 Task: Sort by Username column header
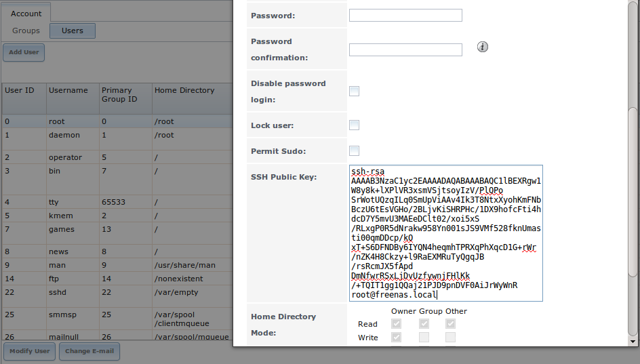tap(68, 90)
